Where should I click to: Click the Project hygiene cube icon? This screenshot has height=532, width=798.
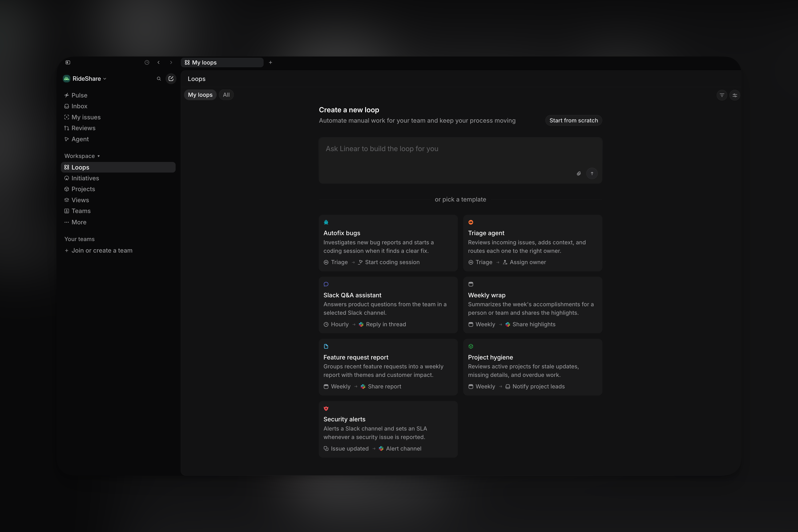[x=471, y=347]
